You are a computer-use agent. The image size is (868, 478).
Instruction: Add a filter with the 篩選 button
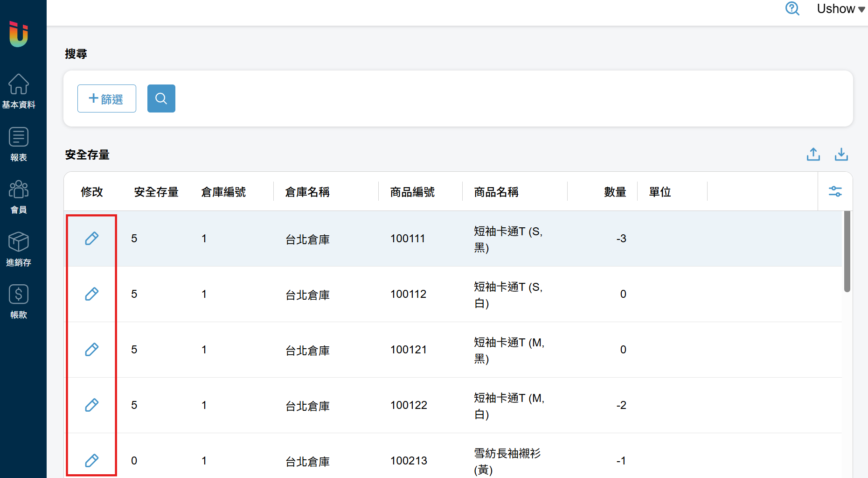[107, 98]
